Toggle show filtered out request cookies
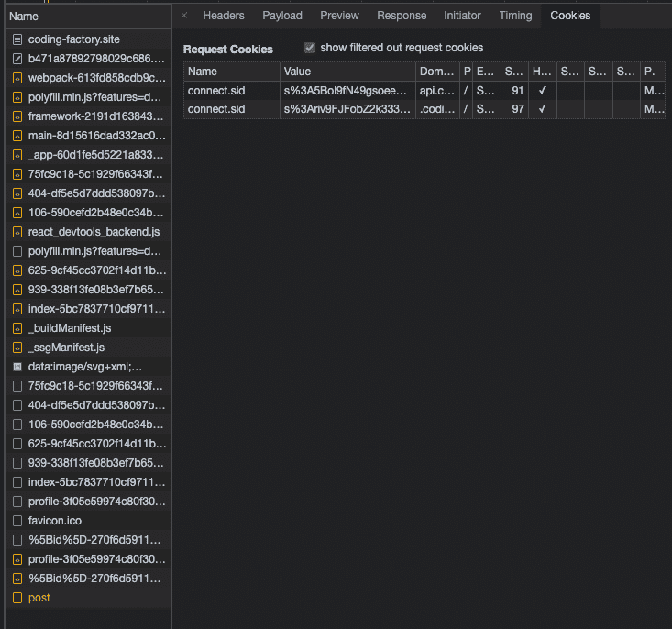This screenshot has height=629, width=672. click(310, 48)
